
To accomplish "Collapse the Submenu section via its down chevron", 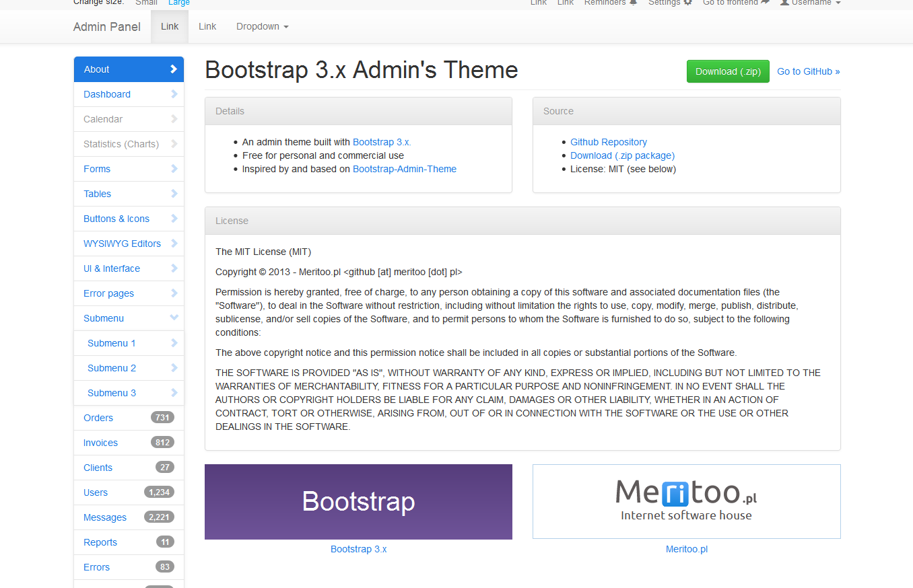I will (x=174, y=318).
